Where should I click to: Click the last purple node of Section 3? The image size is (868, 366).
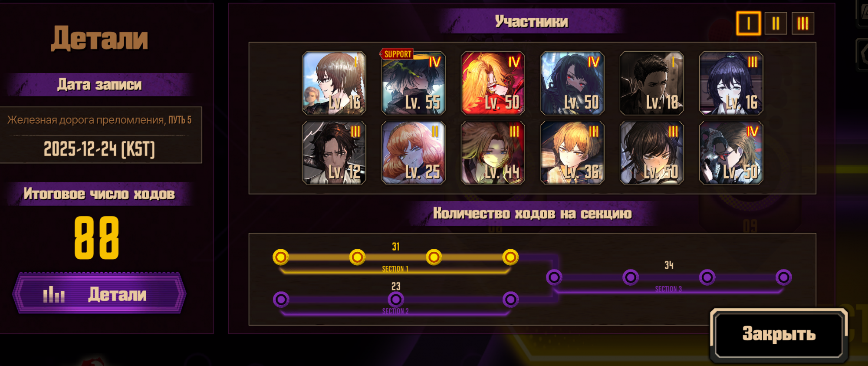click(x=784, y=277)
